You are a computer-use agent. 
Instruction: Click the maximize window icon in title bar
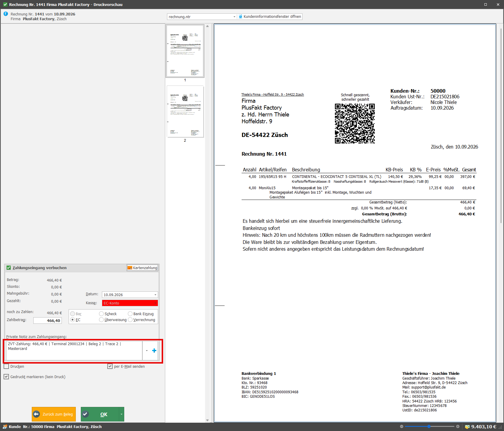pos(486,4)
